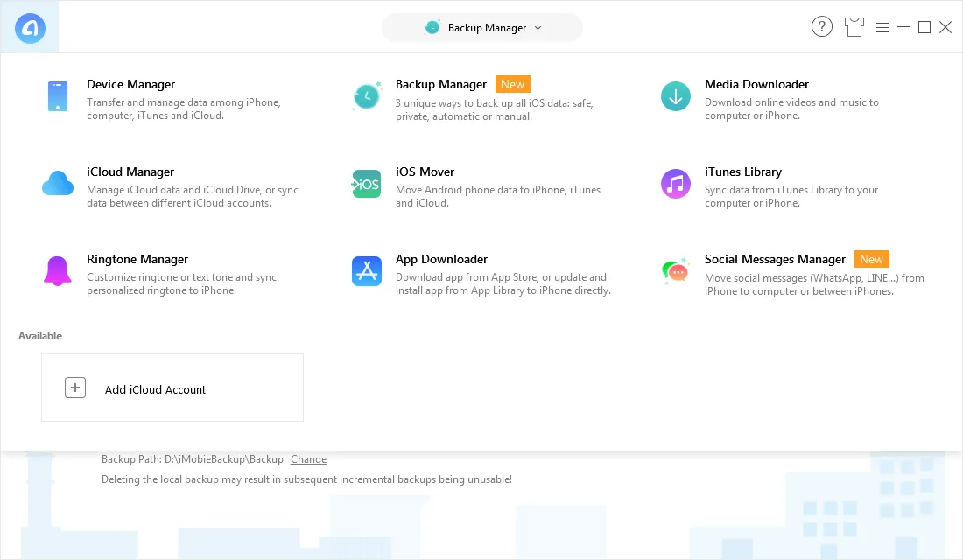Open iTunes Library
This screenshot has width=963, height=560.
[743, 171]
